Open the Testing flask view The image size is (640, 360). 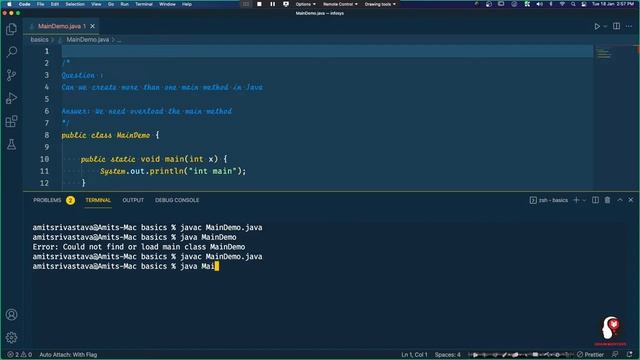click(11, 144)
